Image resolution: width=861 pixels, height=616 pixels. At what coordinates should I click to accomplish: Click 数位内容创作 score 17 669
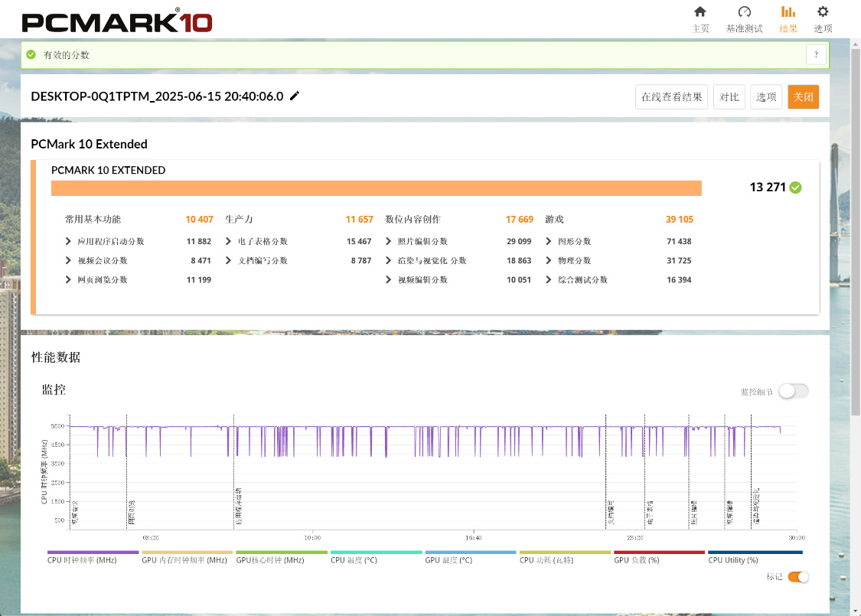tap(520, 219)
